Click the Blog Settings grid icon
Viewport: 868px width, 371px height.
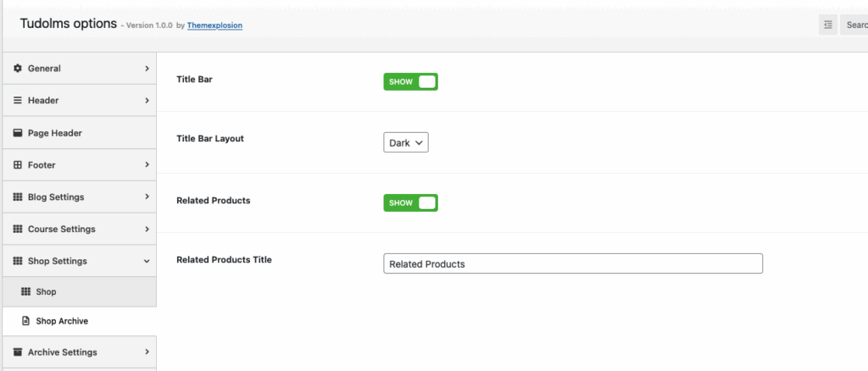point(18,197)
